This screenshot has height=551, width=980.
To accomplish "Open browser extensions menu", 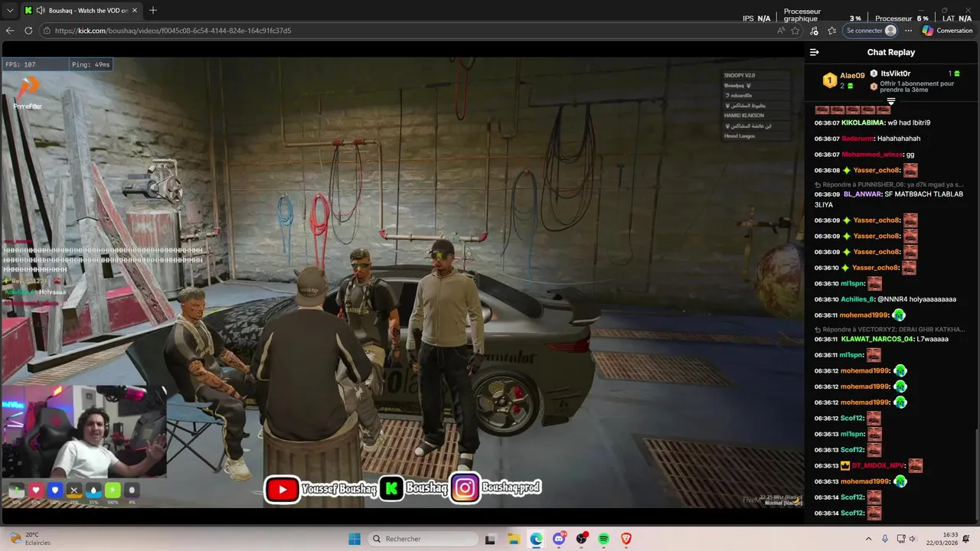I will 814,31.
